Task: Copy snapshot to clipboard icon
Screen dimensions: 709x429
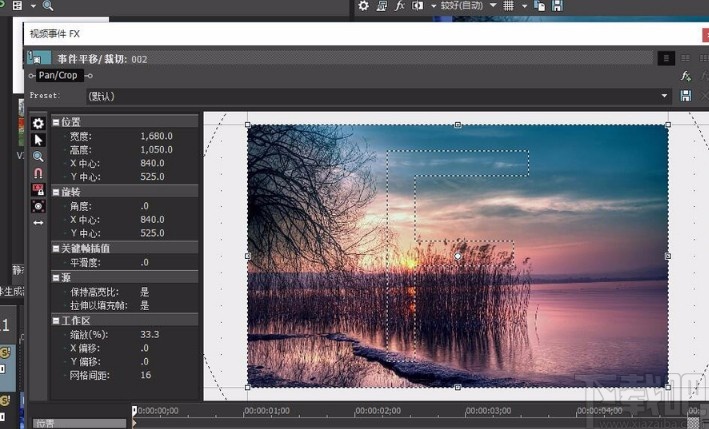Action: 539,6
